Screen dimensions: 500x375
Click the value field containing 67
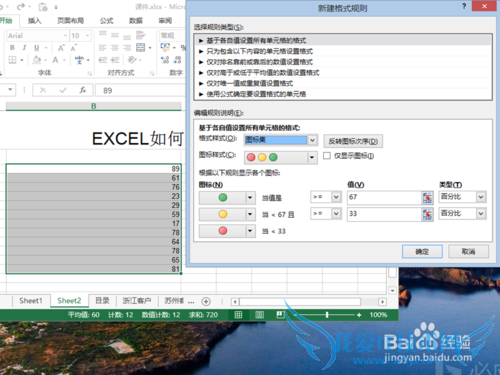[384, 197]
